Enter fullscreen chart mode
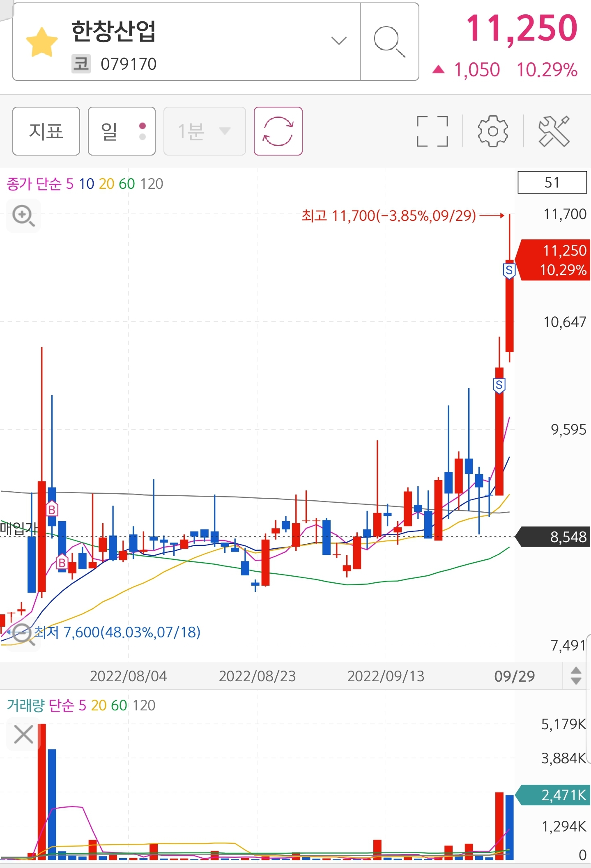This screenshot has width=591, height=868. click(432, 131)
